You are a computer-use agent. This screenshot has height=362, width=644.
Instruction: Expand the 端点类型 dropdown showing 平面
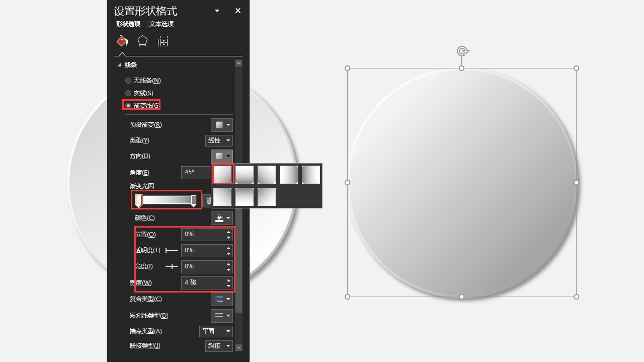pos(216,331)
